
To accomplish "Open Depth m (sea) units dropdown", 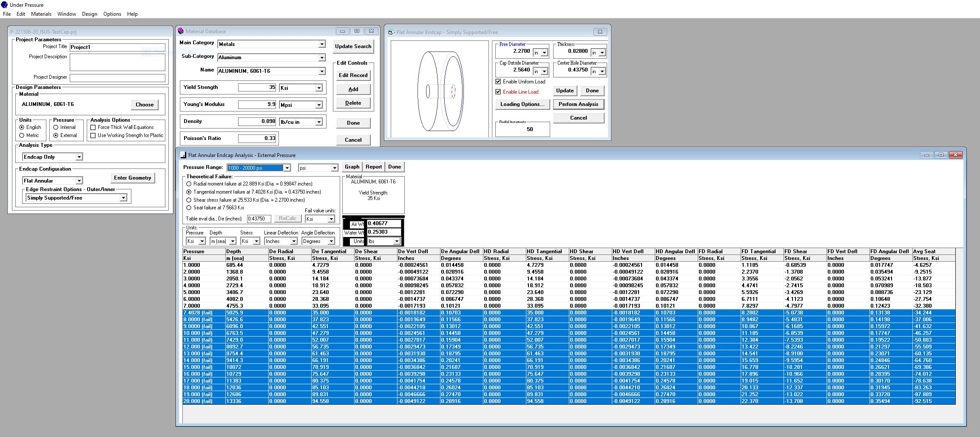I will pyautogui.click(x=233, y=241).
